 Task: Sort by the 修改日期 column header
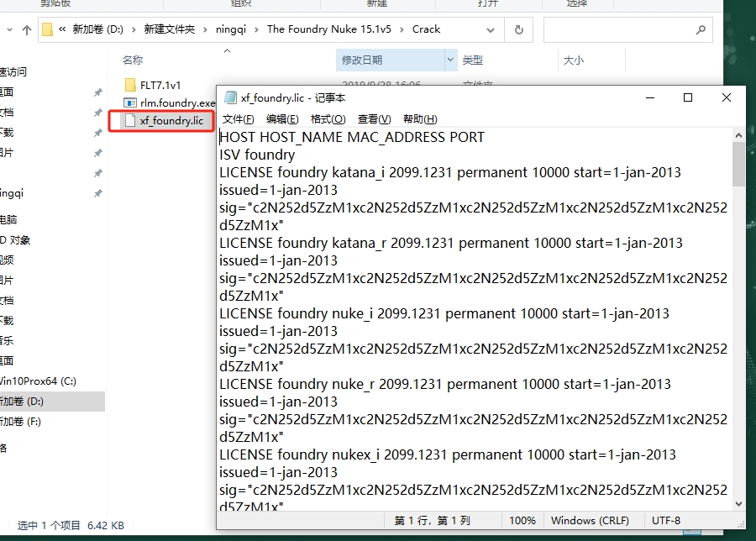coord(361,60)
